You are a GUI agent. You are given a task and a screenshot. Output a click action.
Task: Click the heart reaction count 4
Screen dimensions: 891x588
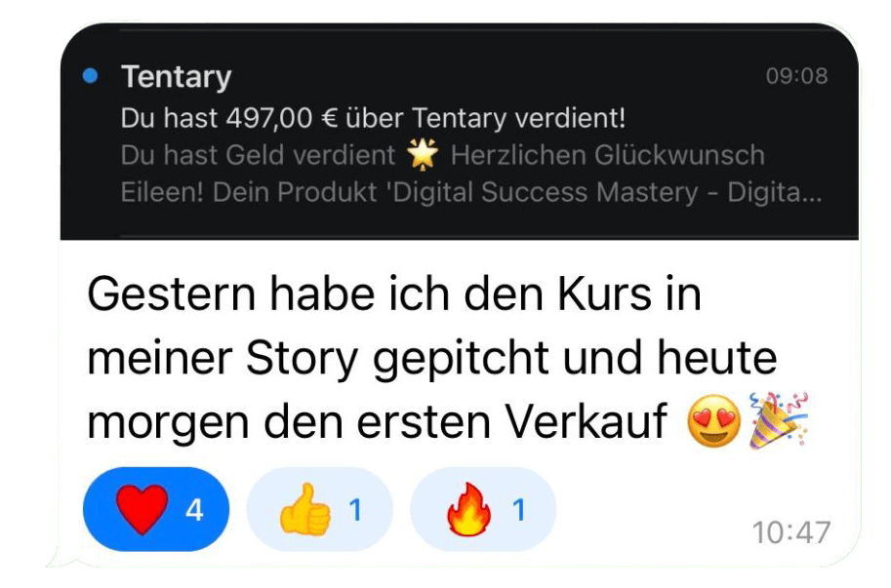pyautogui.click(x=194, y=510)
